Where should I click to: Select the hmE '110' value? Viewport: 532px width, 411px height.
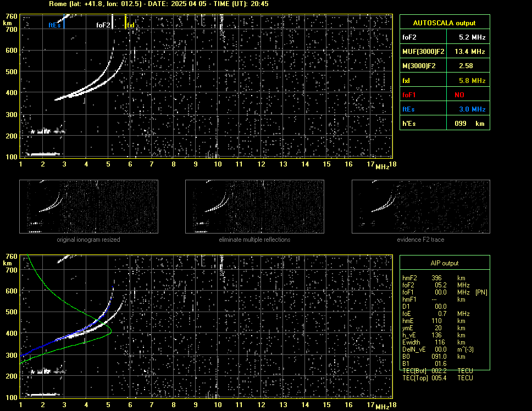coord(437,321)
